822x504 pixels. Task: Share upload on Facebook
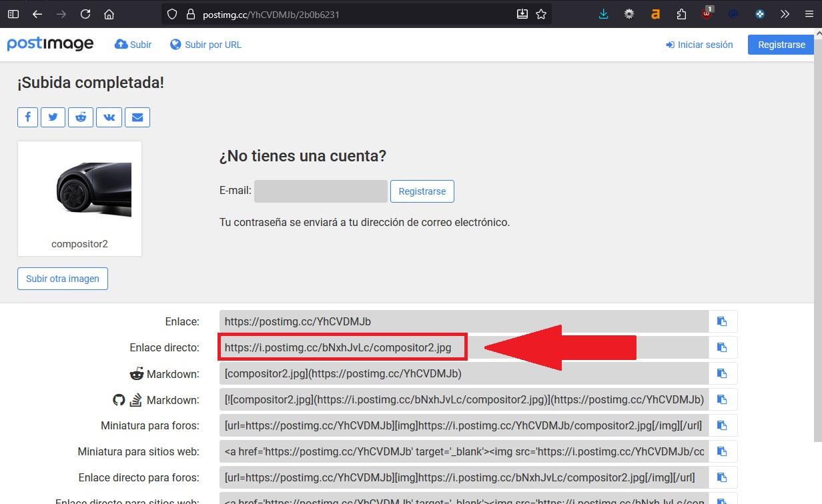click(x=28, y=117)
